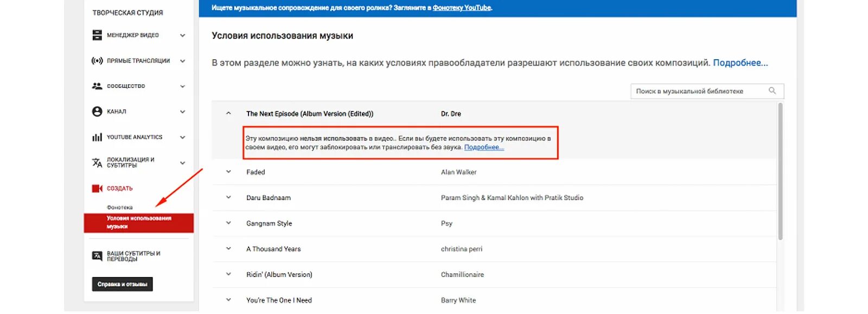Click the Faded track title

pyautogui.click(x=256, y=172)
